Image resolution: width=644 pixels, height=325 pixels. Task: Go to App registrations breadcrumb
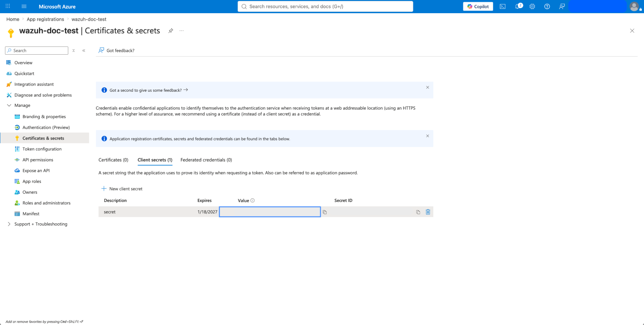point(45,19)
